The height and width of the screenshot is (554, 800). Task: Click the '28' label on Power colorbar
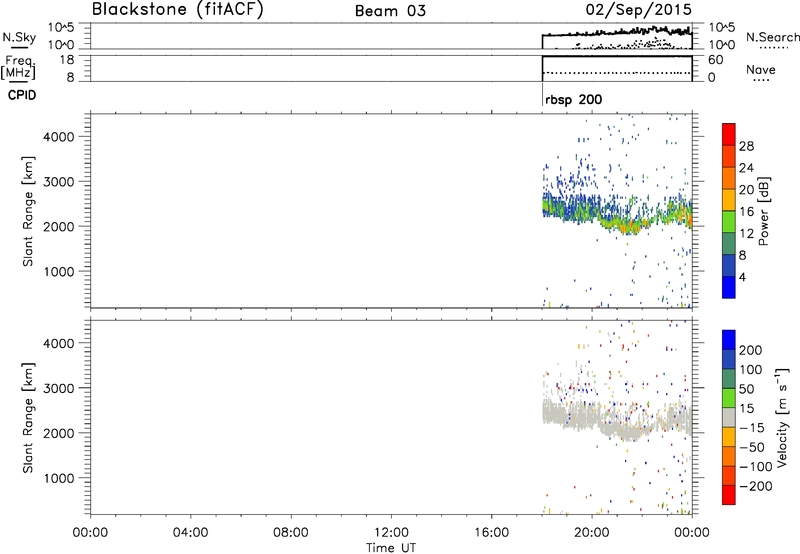click(x=746, y=146)
